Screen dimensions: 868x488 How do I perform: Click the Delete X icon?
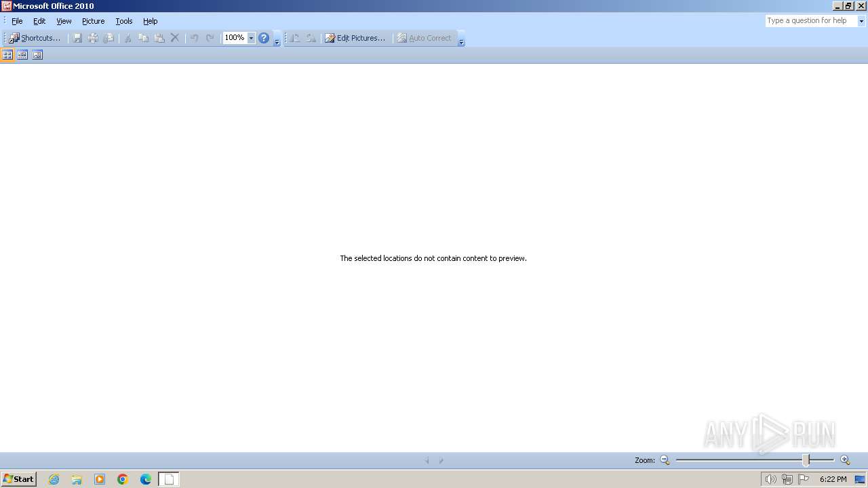(x=174, y=38)
